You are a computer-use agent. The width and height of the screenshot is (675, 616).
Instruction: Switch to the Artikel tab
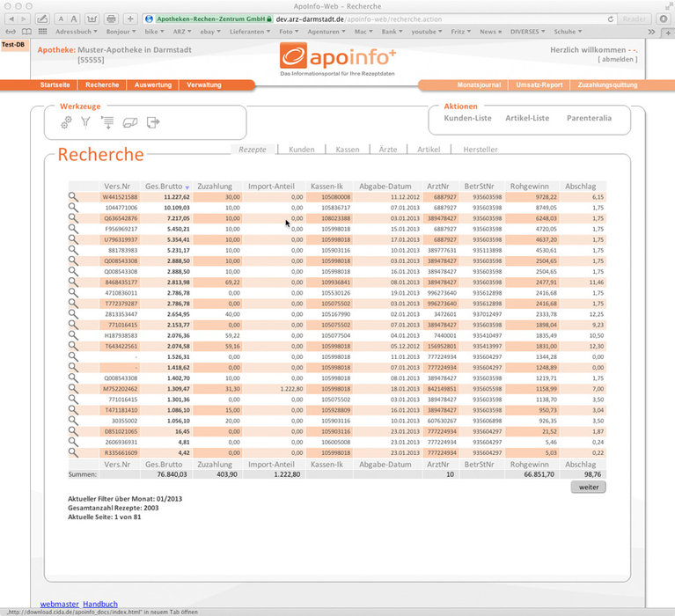pos(429,150)
